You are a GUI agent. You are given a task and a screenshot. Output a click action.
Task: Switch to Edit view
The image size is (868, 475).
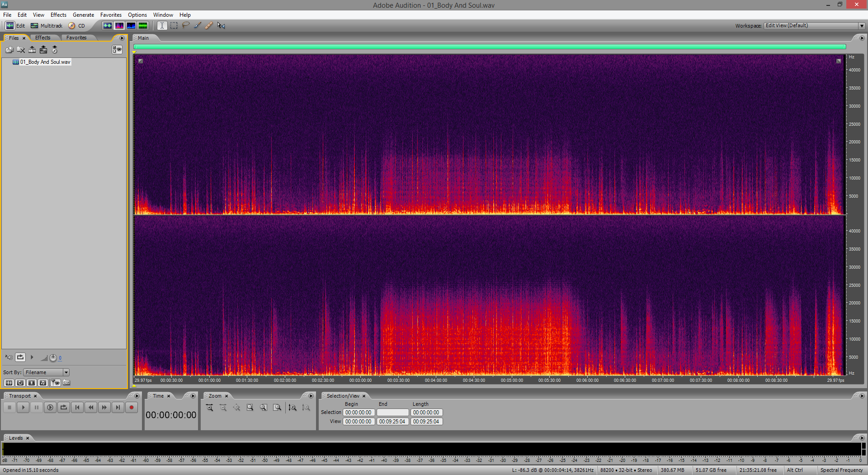[x=15, y=26]
